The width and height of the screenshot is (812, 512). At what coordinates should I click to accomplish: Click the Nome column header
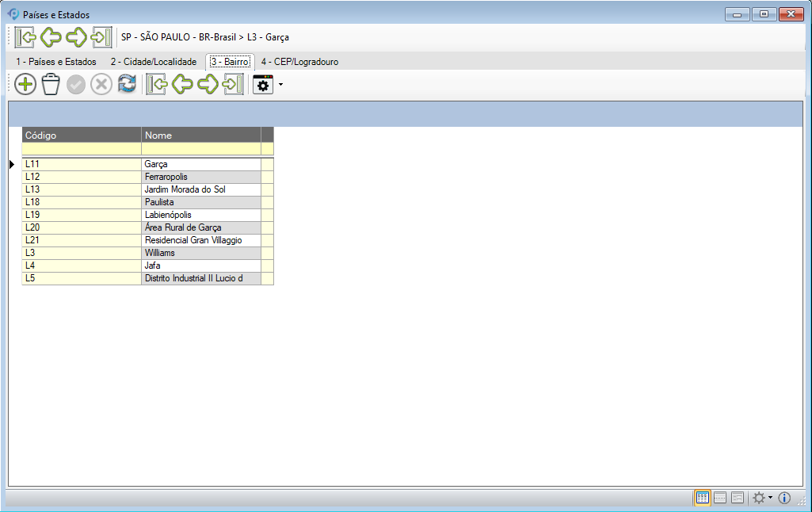(x=200, y=135)
